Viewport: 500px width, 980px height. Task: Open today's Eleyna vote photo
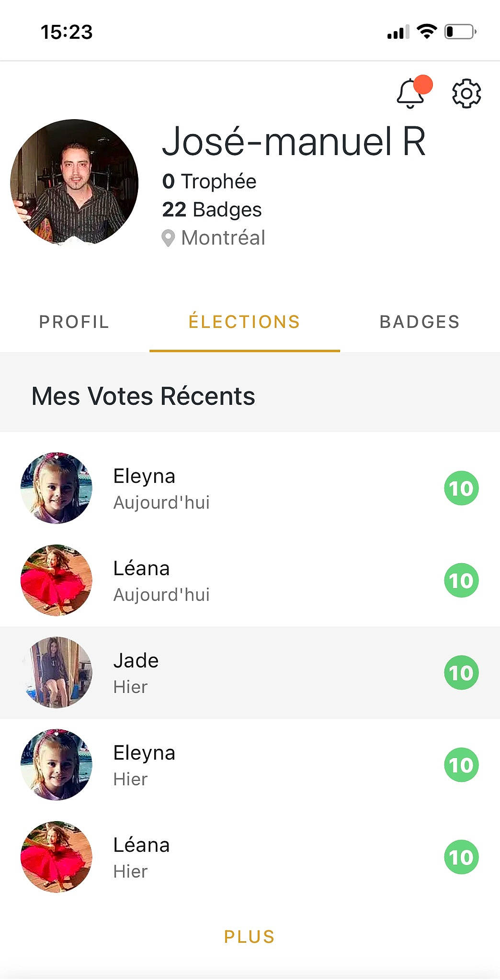pos(57,488)
